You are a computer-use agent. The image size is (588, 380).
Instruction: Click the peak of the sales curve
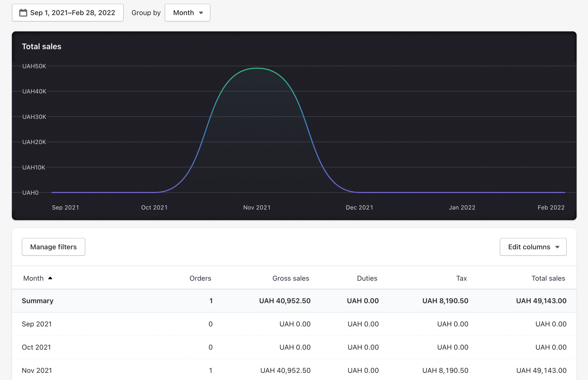[257, 68]
